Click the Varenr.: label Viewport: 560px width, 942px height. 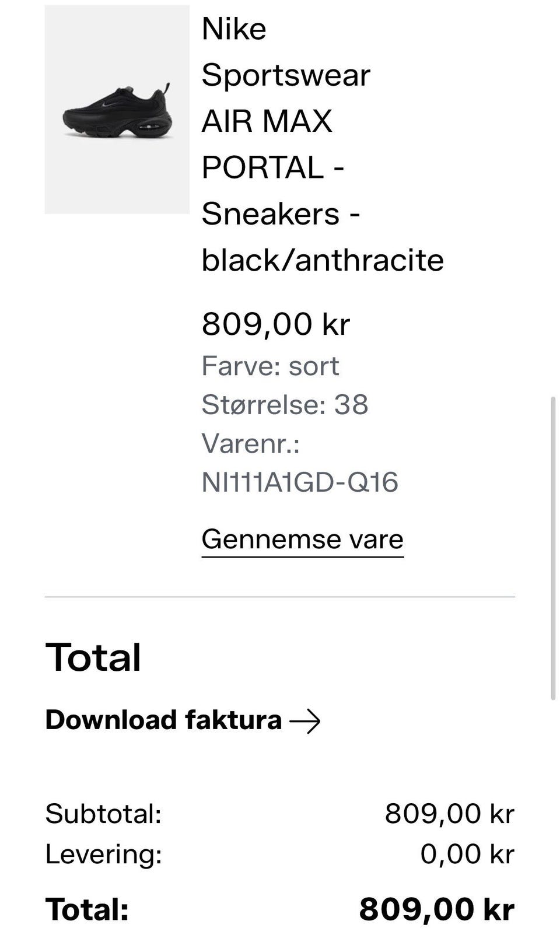click(x=250, y=444)
